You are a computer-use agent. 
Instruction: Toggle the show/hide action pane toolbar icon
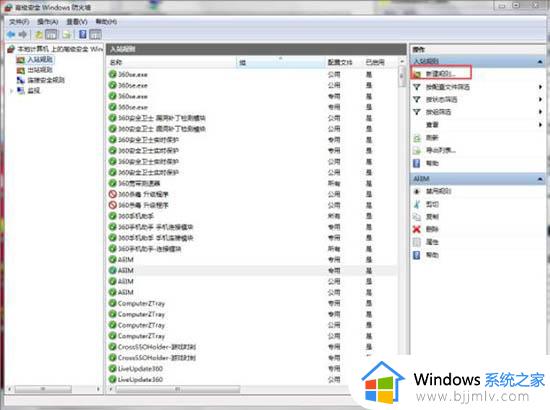coord(95,34)
